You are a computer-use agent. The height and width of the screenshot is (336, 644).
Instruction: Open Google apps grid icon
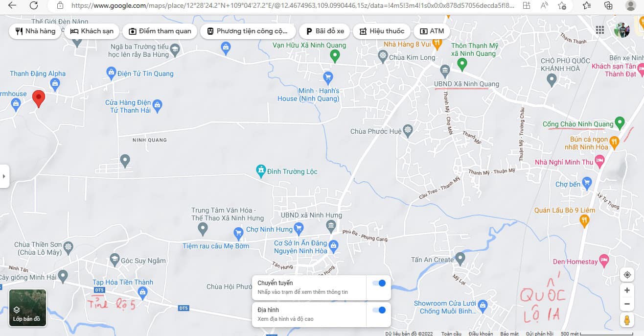click(600, 30)
